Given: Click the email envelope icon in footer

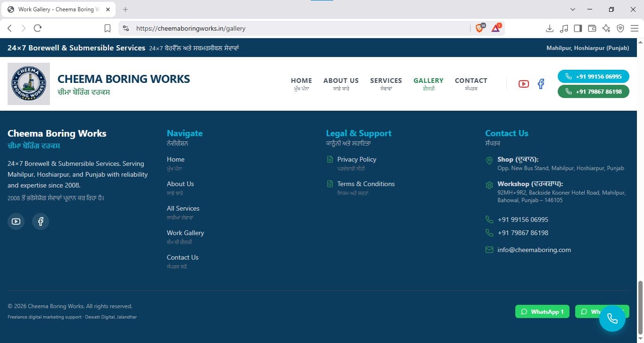Looking at the screenshot, I should pos(489,250).
